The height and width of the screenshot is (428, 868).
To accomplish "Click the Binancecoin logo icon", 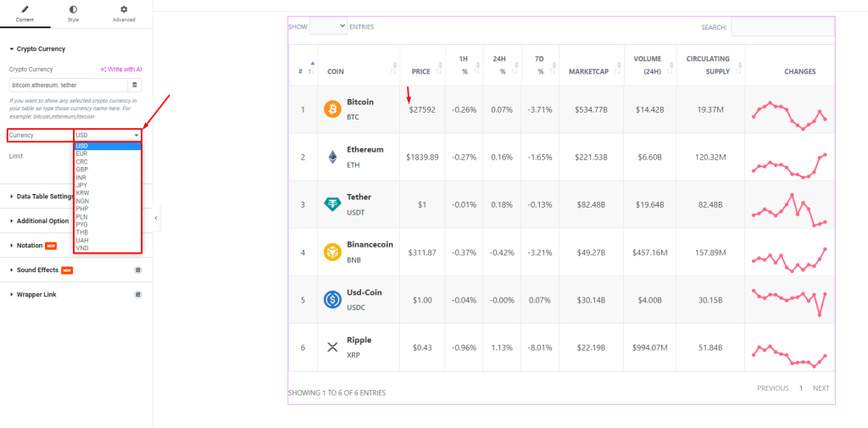I will pos(332,253).
